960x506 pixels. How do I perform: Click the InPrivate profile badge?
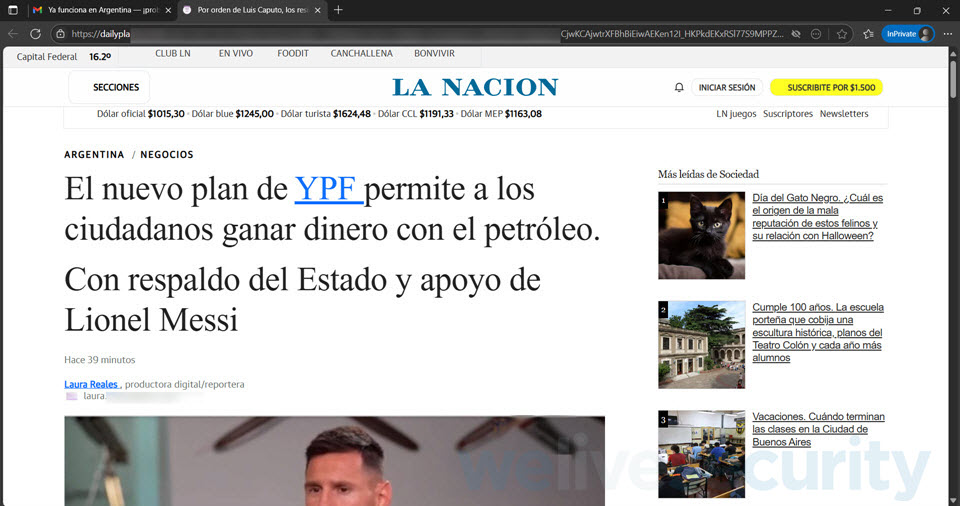tap(908, 34)
